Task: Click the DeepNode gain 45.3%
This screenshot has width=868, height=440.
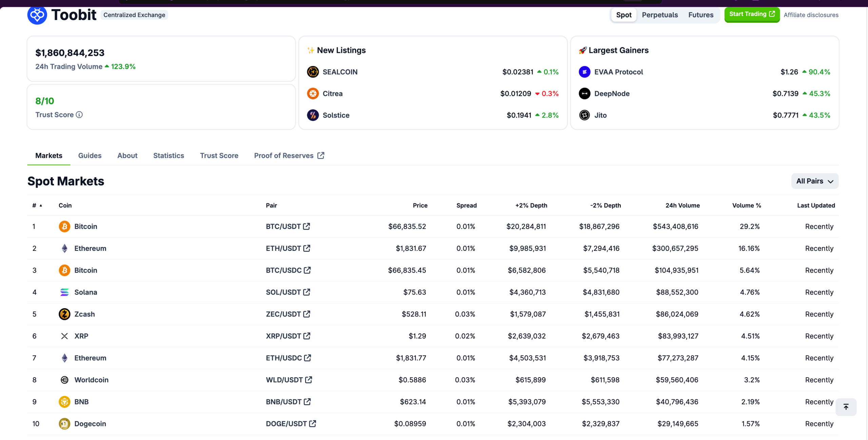Action: click(x=816, y=94)
